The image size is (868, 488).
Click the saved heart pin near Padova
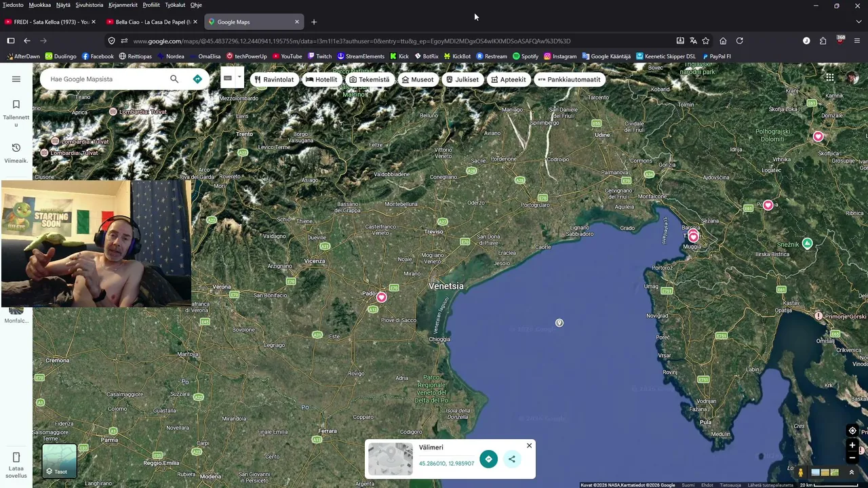click(382, 298)
